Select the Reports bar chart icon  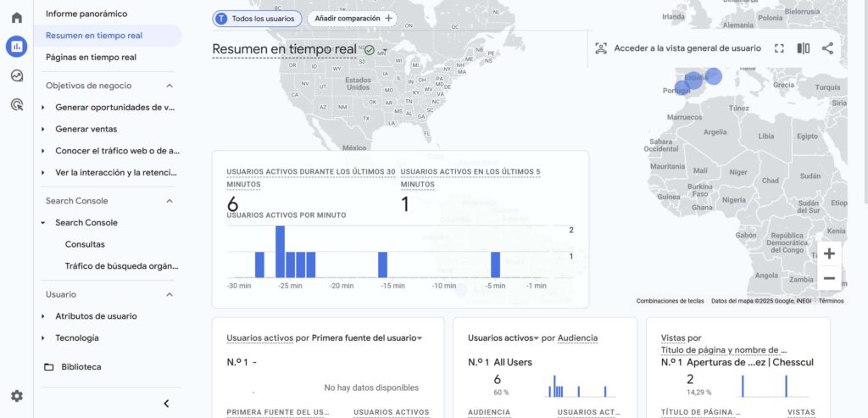[x=16, y=47]
